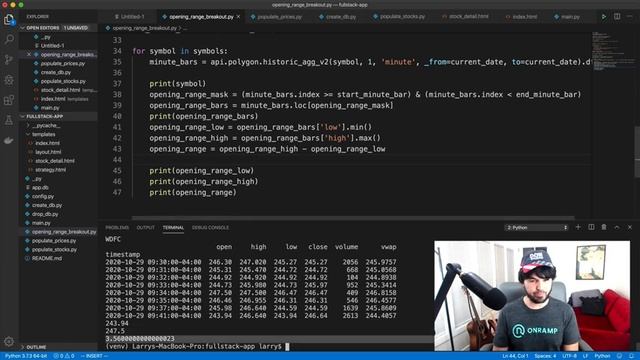Screen dimensions: 640x360
Task: Click the opening_range_breakout.py breadcrumb
Action: (145, 28)
